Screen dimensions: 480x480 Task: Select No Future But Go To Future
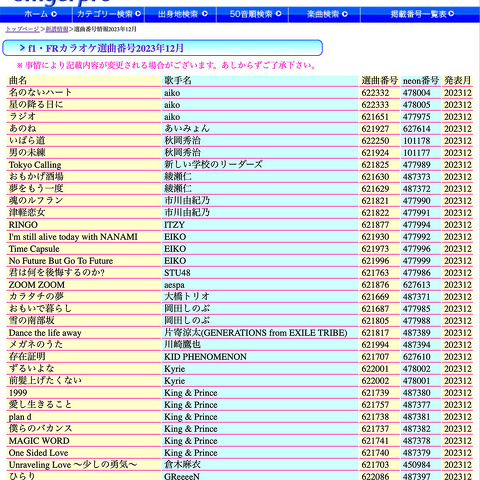[61, 261]
